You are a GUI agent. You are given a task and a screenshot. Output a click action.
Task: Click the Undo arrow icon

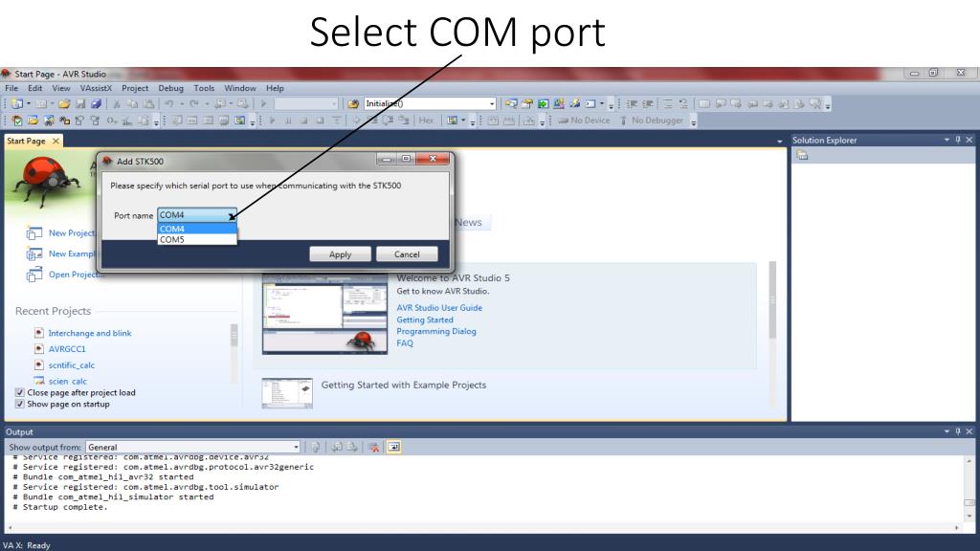click(168, 103)
